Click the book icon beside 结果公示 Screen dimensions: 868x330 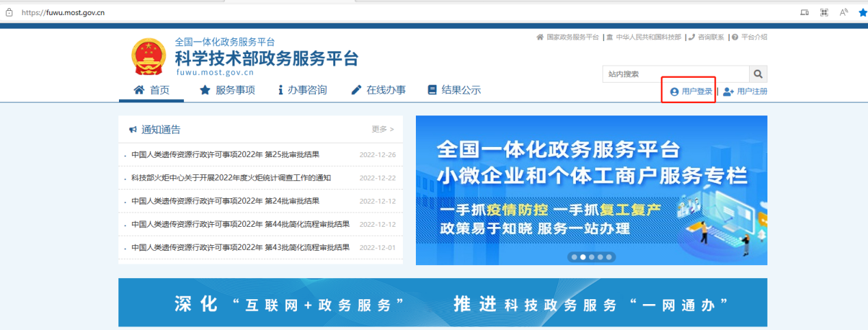[432, 90]
